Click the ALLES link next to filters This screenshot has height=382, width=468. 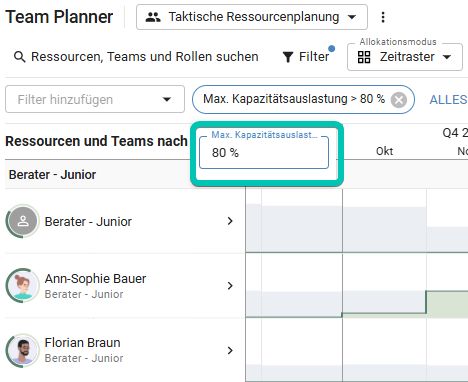(448, 100)
